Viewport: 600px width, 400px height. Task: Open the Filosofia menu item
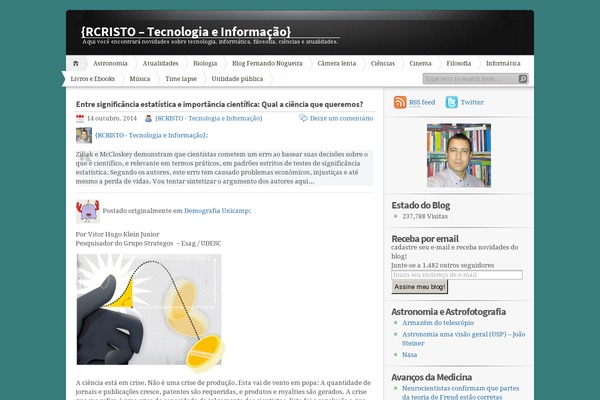458,62
